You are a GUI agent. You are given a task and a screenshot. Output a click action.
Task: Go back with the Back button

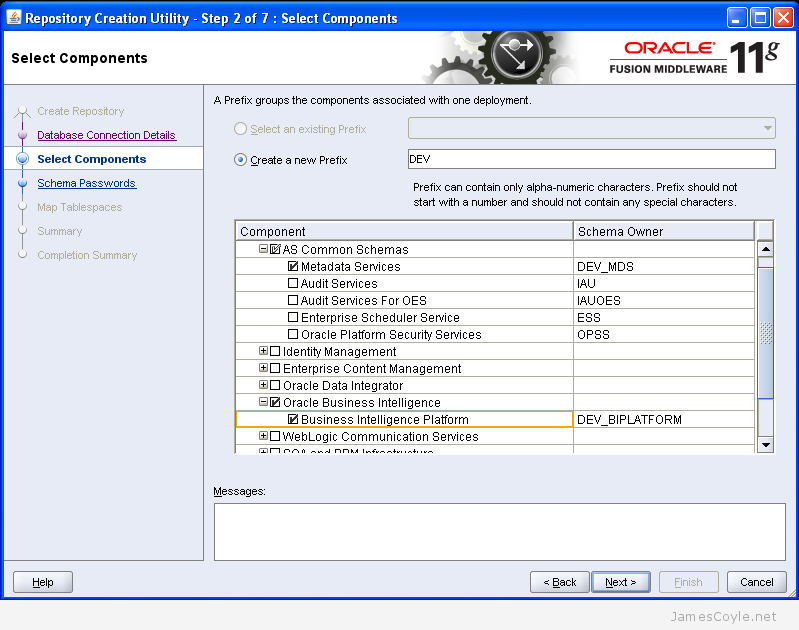tap(560, 582)
